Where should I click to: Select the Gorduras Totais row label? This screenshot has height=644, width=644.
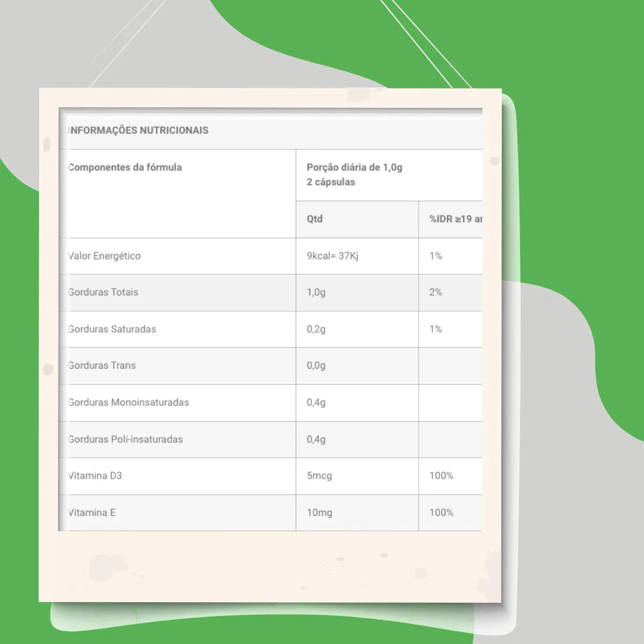(103, 292)
